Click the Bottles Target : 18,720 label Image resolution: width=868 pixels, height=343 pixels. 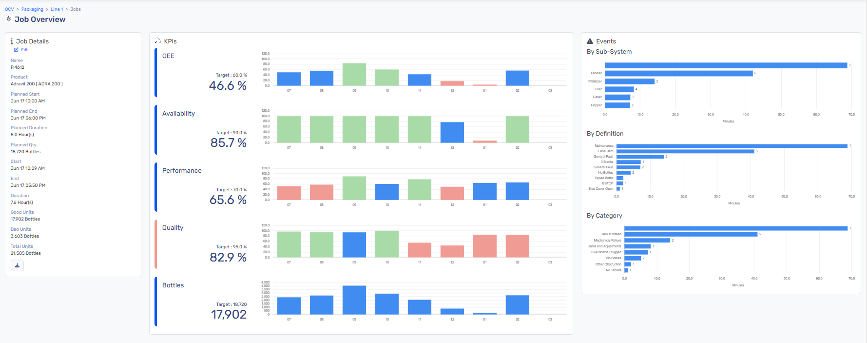pos(231,304)
